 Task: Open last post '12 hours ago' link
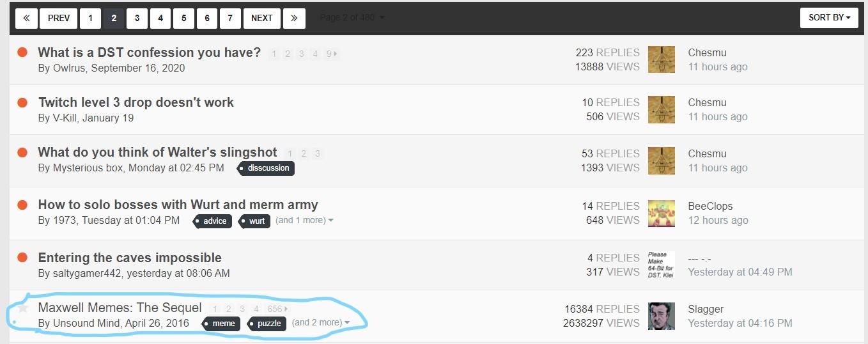point(718,220)
